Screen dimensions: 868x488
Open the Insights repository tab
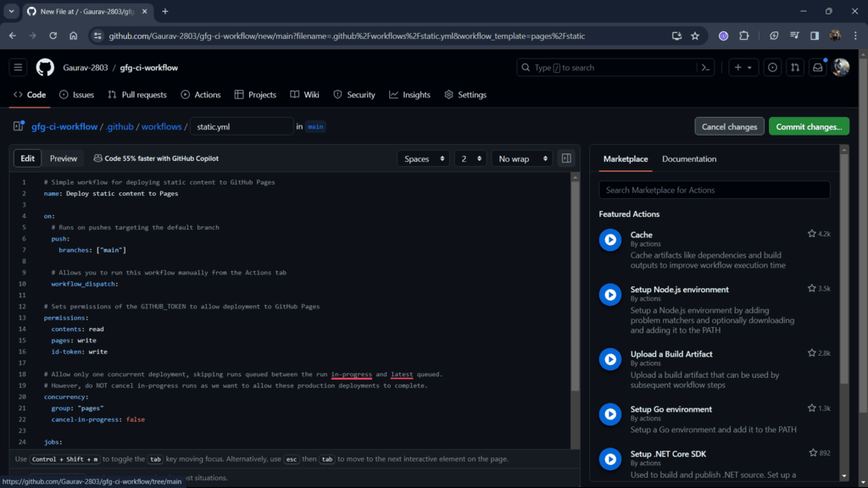[x=409, y=95]
